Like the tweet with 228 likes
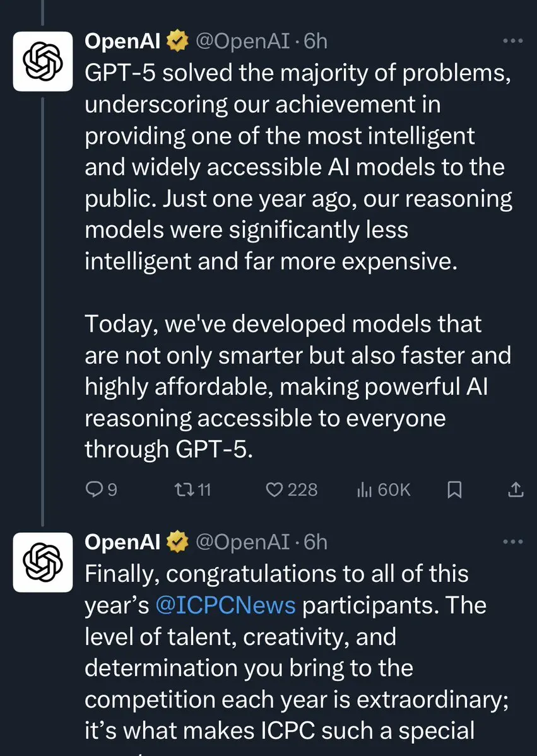Viewport: 537px width, 756px height. pos(292,490)
